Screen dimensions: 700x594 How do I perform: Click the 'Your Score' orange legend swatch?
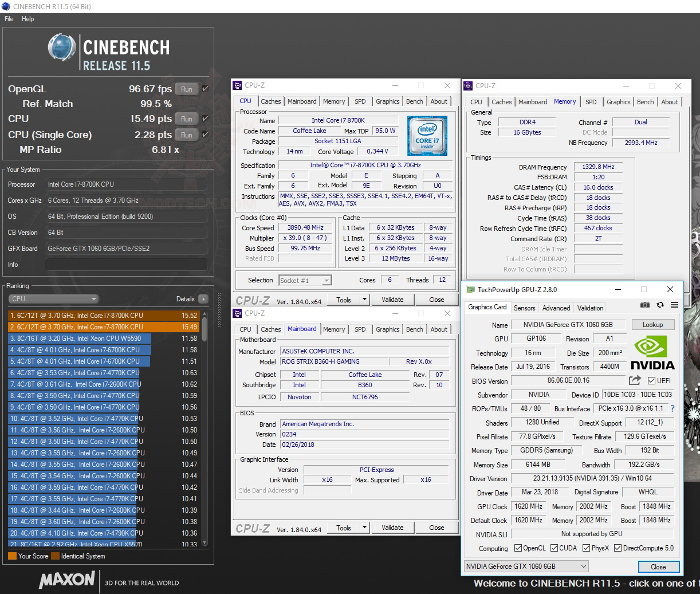click(12, 556)
